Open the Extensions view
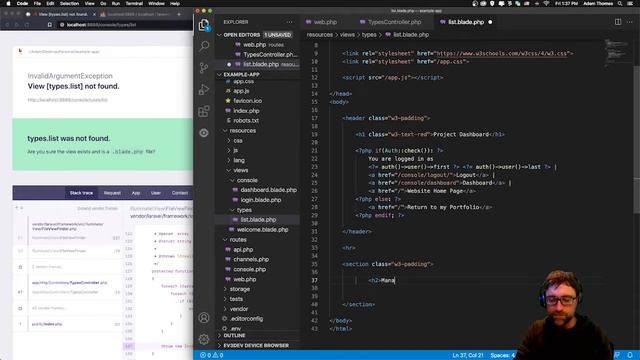Image resolution: width=640 pixels, height=360 pixels. pyautogui.click(x=204, y=111)
